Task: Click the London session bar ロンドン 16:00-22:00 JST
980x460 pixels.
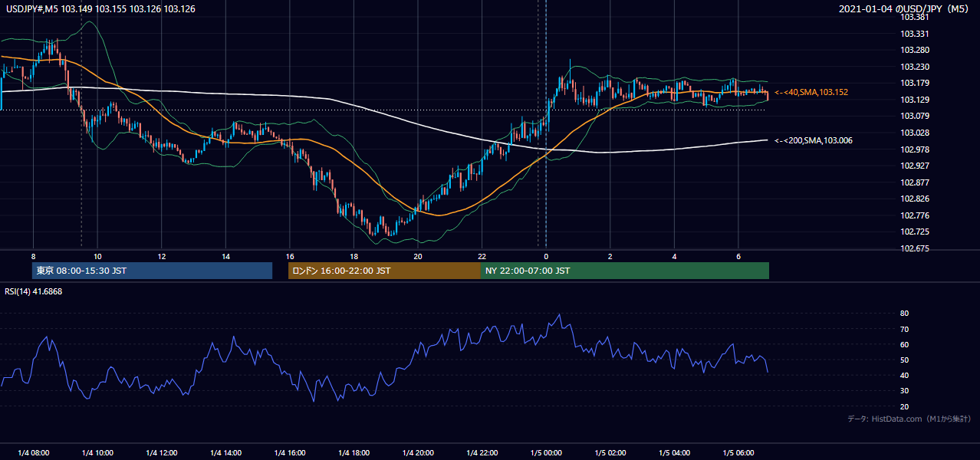Action: tap(384, 271)
